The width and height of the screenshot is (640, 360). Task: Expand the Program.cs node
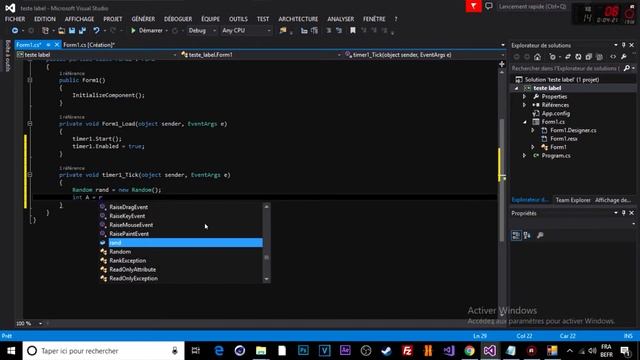coord(524,156)
